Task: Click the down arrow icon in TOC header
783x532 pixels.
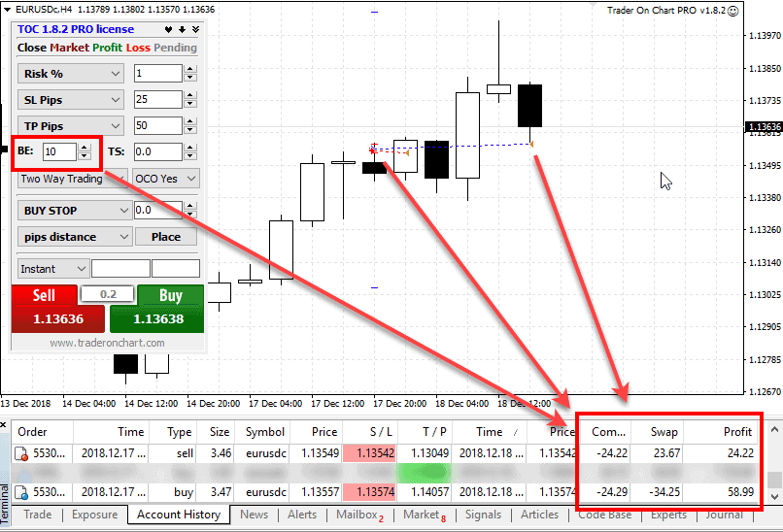Action: click(183, 29)
